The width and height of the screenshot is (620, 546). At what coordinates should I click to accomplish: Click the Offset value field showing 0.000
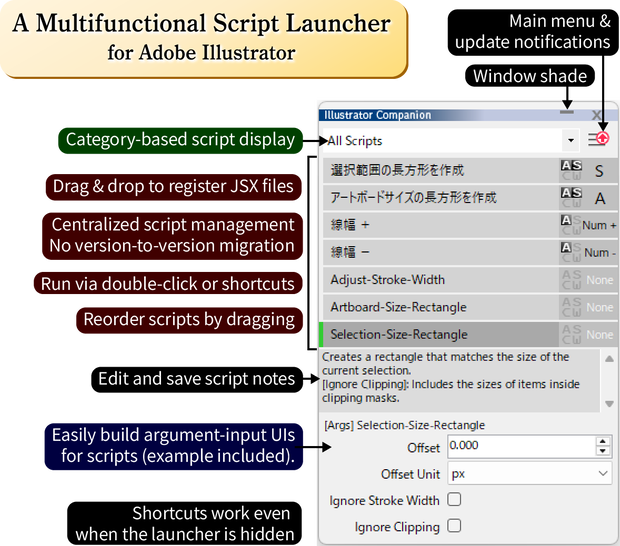pyautogui.click(x=521, y=446)
